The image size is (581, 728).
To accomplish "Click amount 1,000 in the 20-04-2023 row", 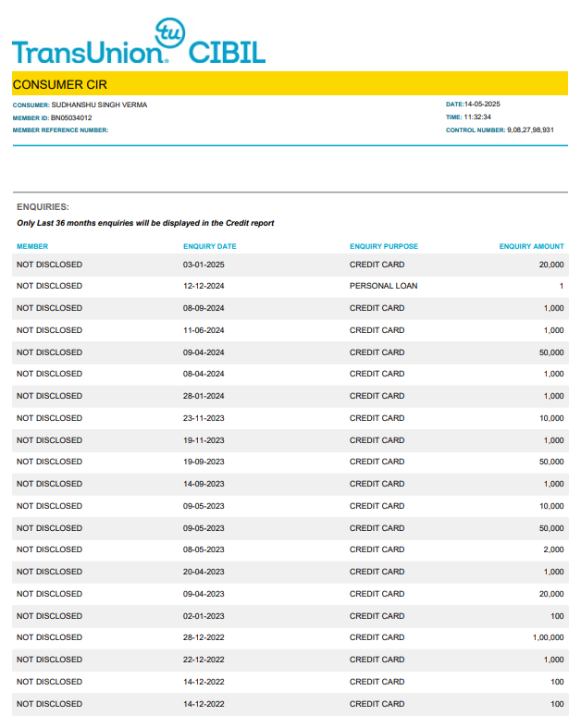I will 553,572.
